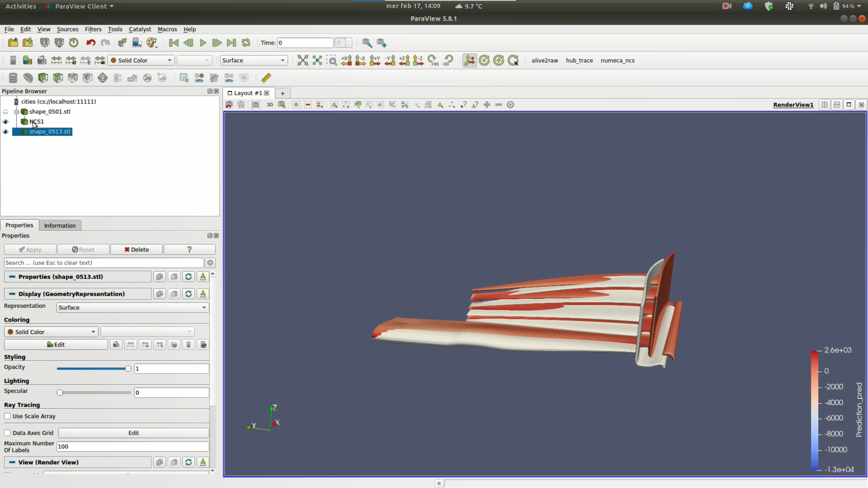Click the undo arrow icon
Viewport: 868px width, 488px height.
click(91, 43)
